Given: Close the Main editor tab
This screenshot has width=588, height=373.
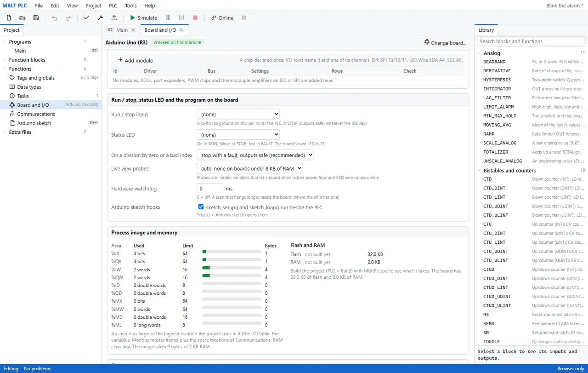Looking at the screenshot, I should coord(133,30).
